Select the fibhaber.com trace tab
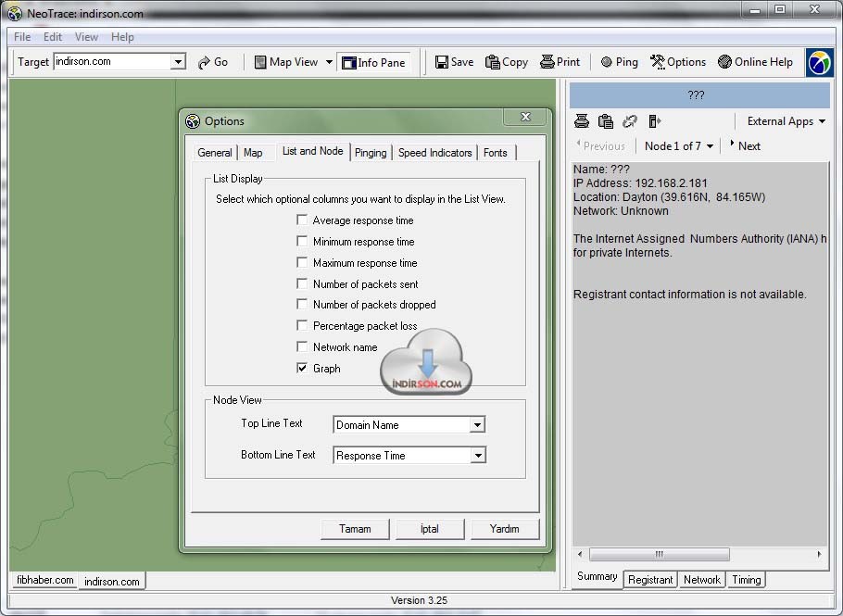This screenshot has height=616, width=843. point(44,580)
